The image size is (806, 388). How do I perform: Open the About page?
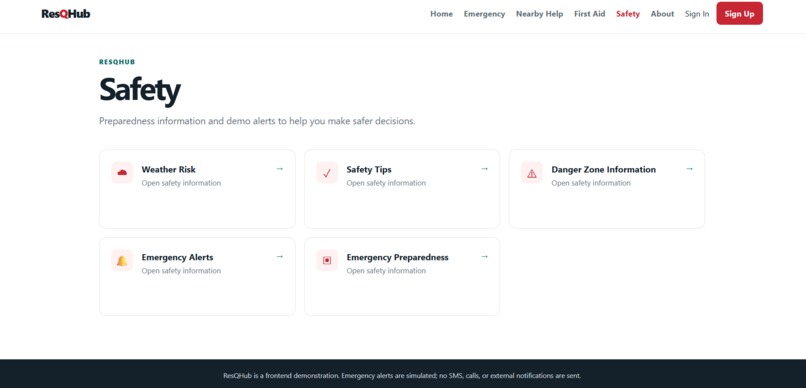(x=662, y=14)
